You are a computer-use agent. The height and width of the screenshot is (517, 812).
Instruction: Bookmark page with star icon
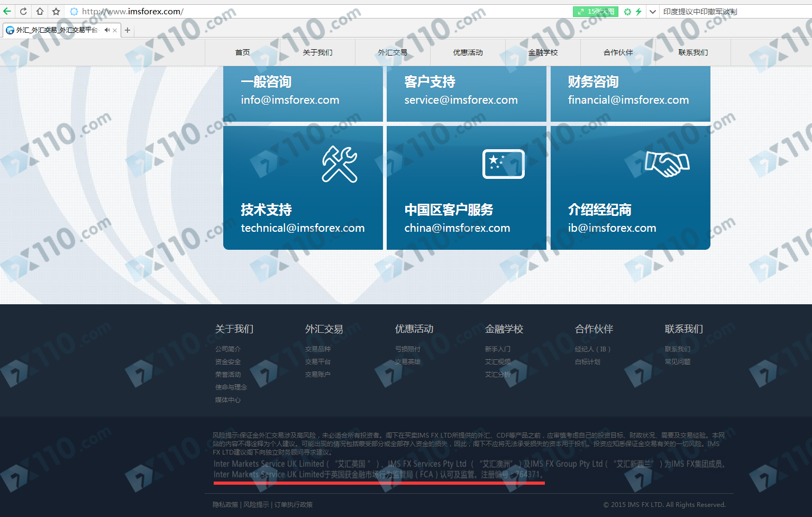[x=56, y=11]
